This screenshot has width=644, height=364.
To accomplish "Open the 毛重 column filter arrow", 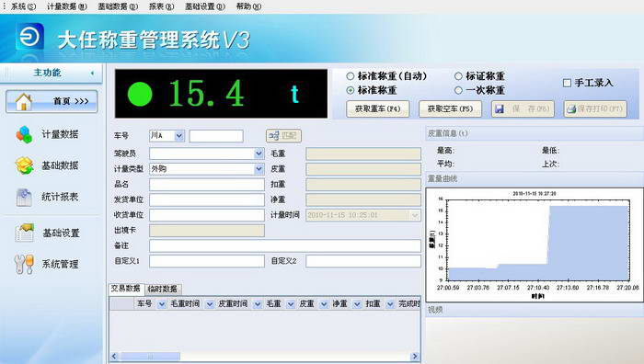I will 291,304.
